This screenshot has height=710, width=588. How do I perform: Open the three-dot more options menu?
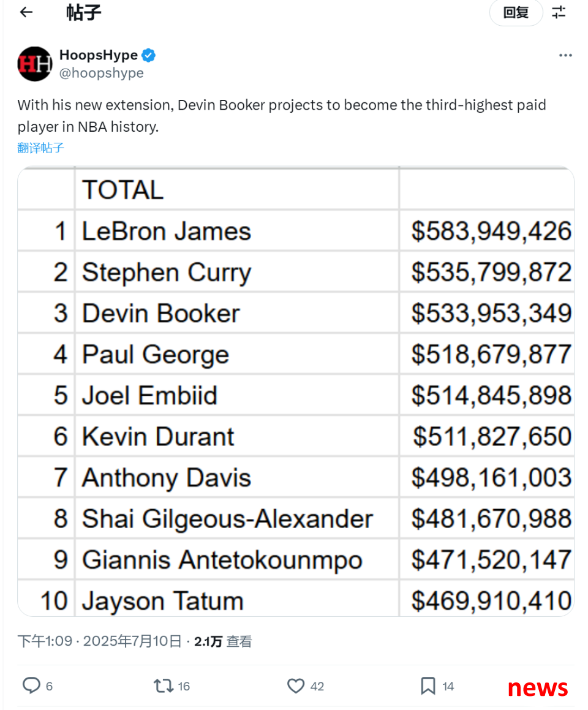(565, 55)
